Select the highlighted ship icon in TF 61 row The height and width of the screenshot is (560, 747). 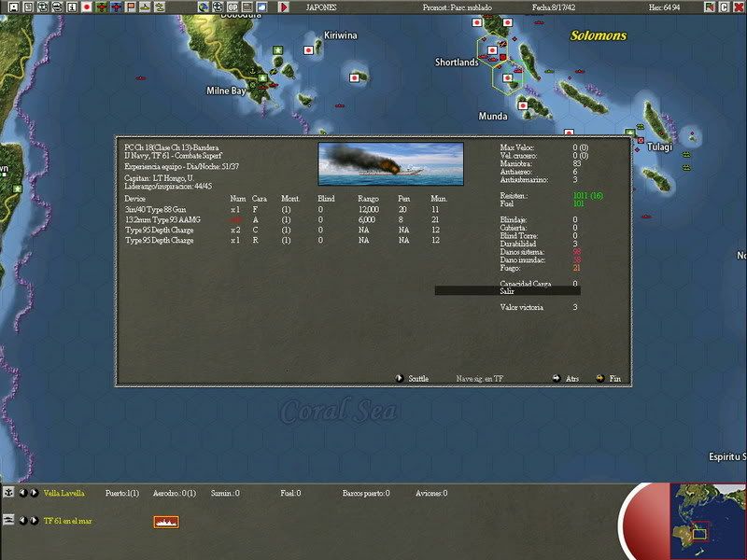[x=166, y=522]
